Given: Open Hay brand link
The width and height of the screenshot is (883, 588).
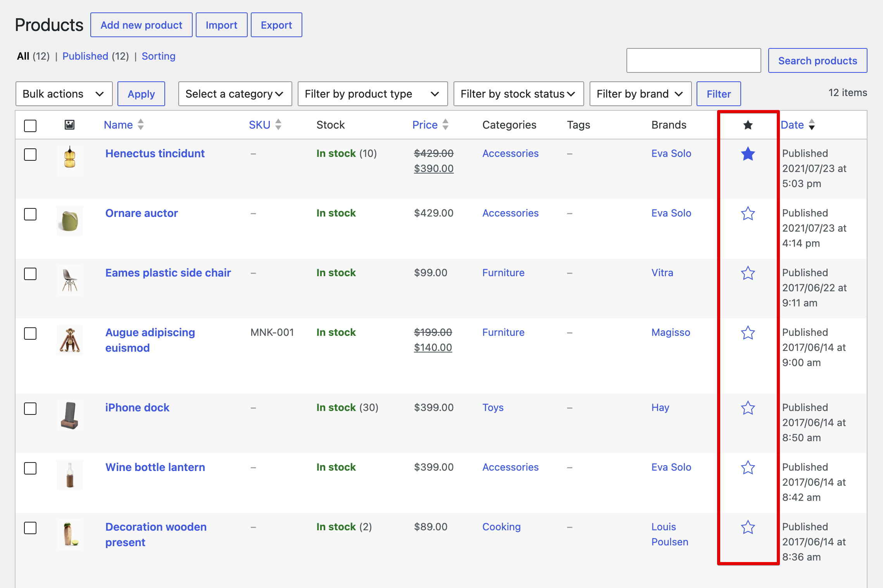Looking at the screenshot, I should click(x=660, y=407).
